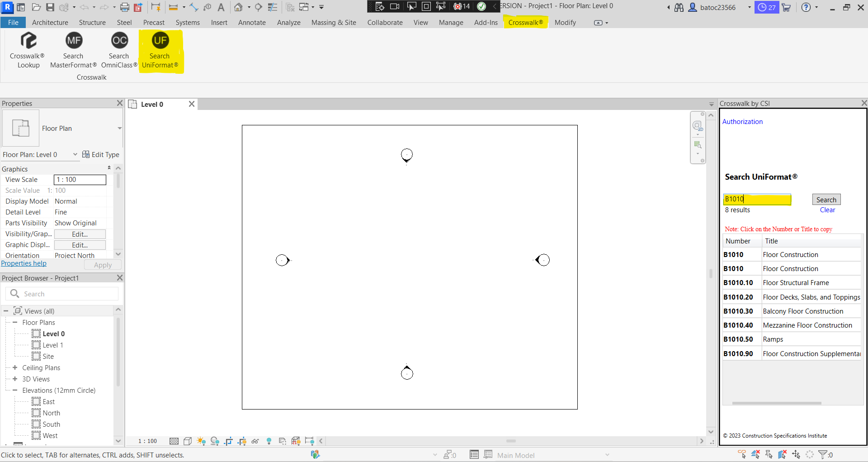Toggle Drag Elements on Selection in status bar
The width and height of the screenshot is (868, 462).
pyautogui.click(x=796, y=454)
